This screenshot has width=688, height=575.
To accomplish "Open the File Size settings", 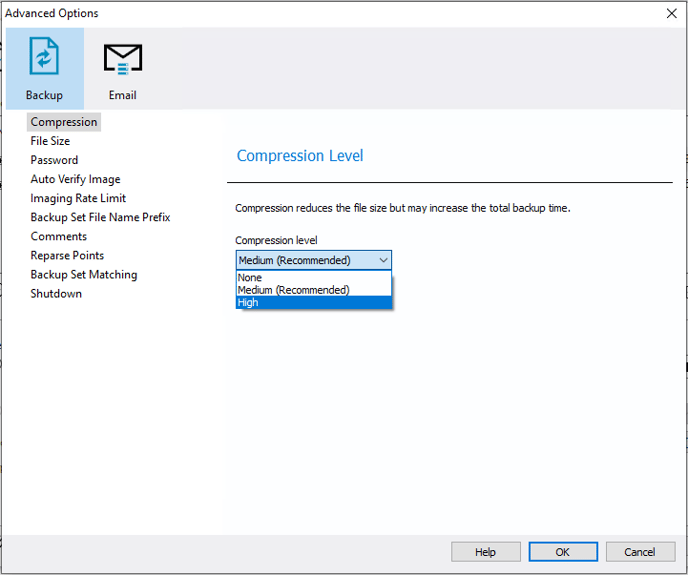I will pos(50,141).
